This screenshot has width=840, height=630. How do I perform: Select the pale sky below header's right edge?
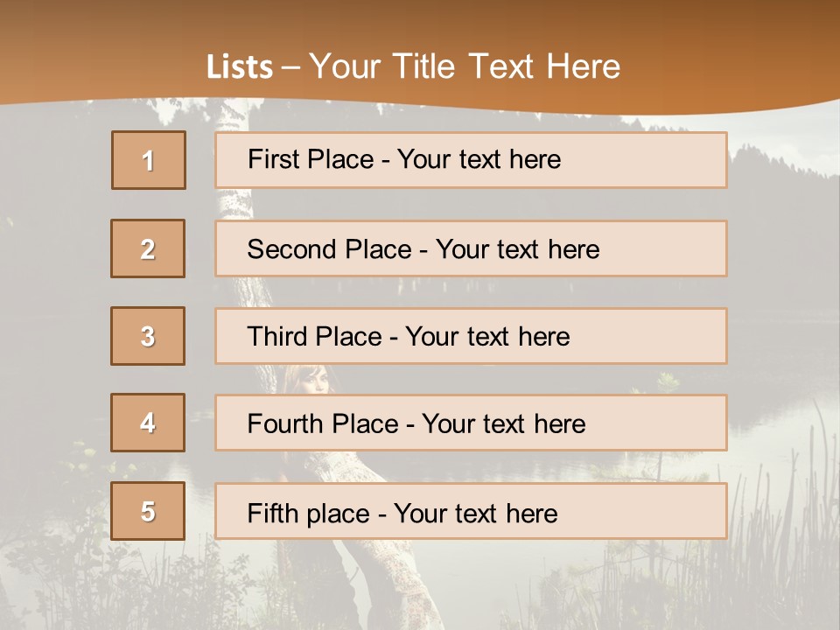pos(793,134)
